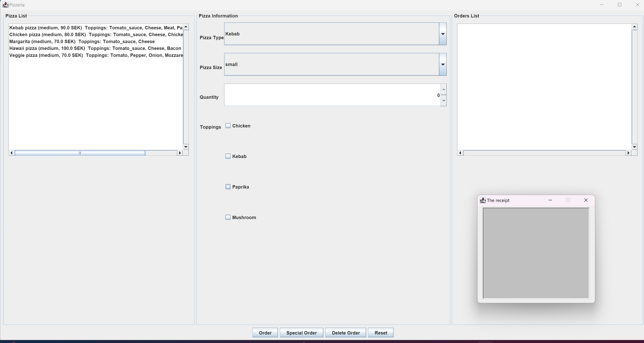644x343 pixels.
Task: Click the Pizzeria window Java icon
Action: (x=5, y=5)
